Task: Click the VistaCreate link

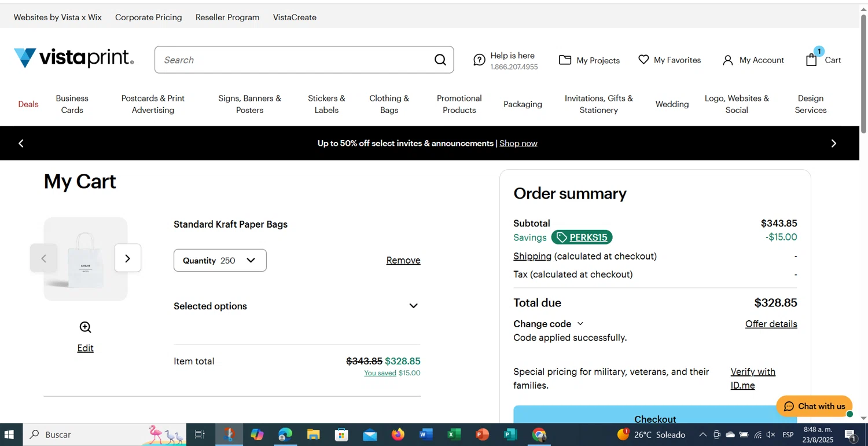Action: [295, 17]
